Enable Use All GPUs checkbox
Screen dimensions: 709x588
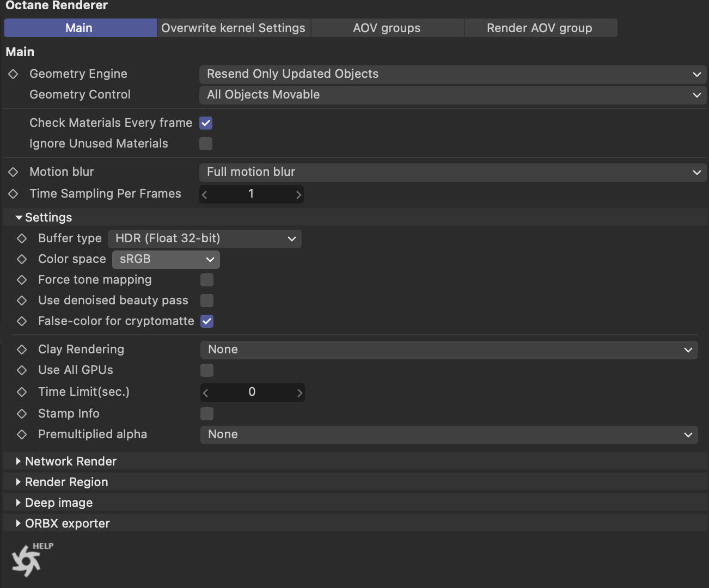[x=207, y=370]
